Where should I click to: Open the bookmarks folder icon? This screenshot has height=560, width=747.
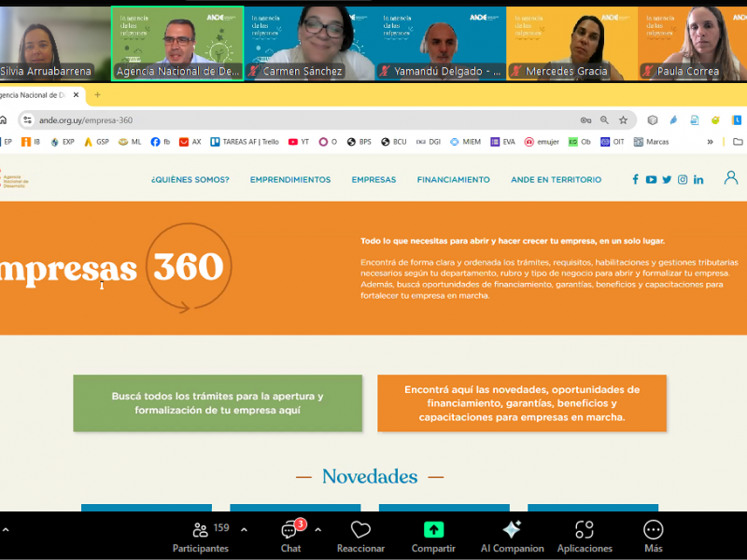pos(738,142)
